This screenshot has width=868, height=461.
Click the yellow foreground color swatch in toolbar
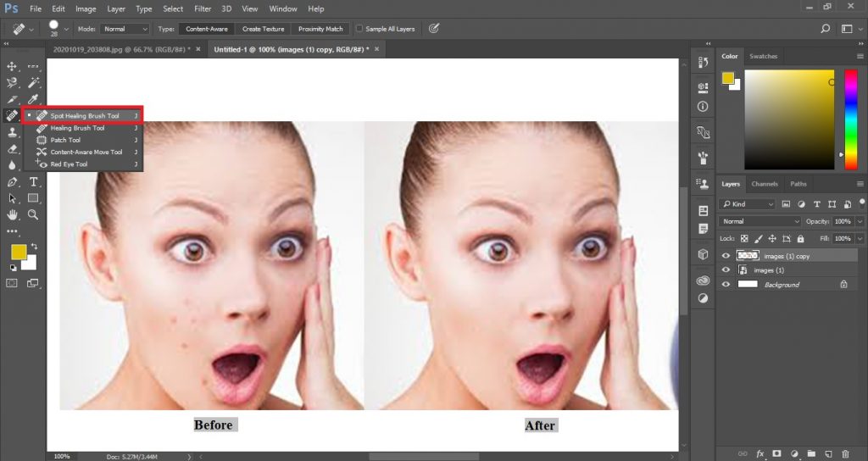pos(19,253)
